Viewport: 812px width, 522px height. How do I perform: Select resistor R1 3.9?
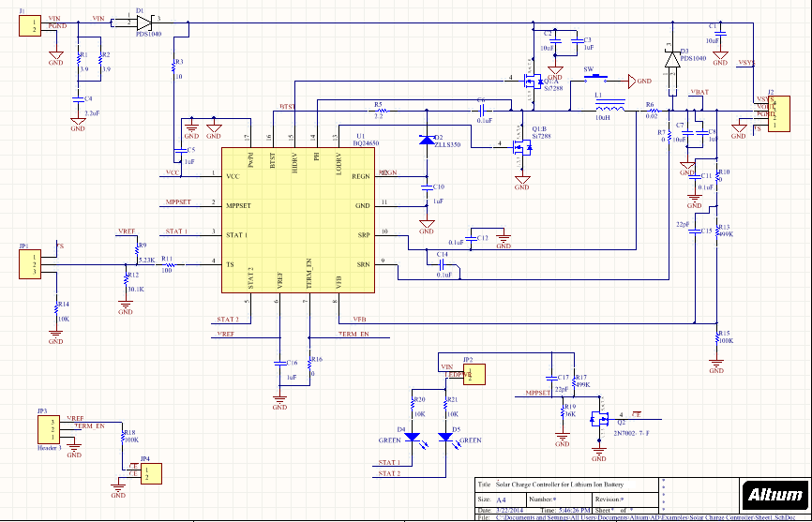(x=78, y=60)
